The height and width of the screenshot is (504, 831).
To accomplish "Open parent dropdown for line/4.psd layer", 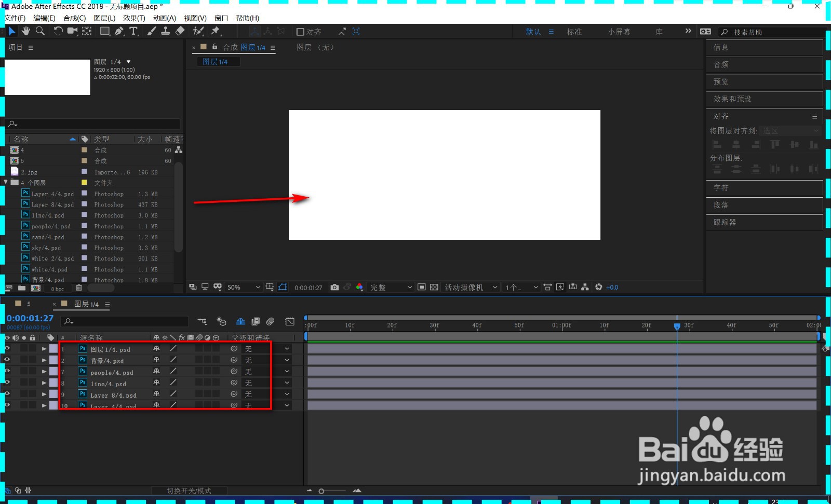I will 267,383.
